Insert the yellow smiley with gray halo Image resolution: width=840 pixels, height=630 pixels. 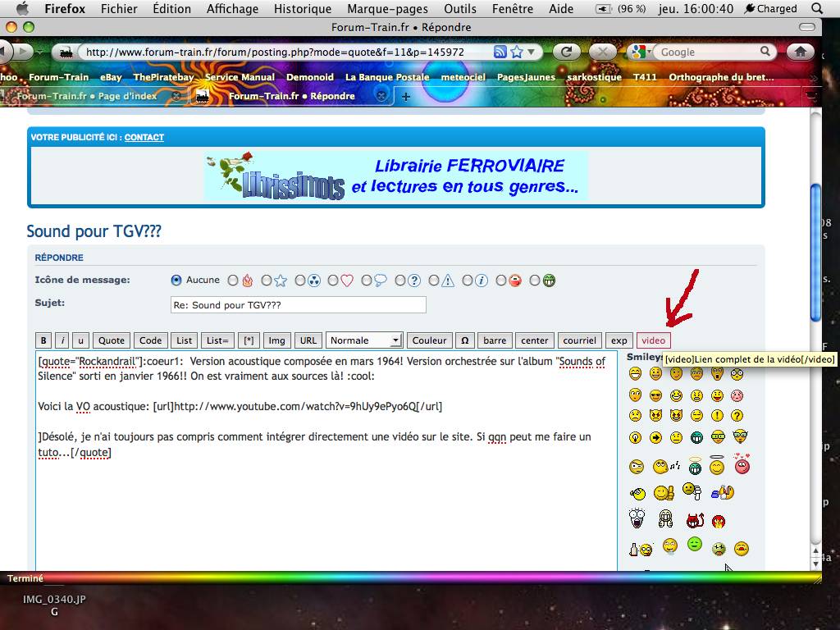point(716,465)
